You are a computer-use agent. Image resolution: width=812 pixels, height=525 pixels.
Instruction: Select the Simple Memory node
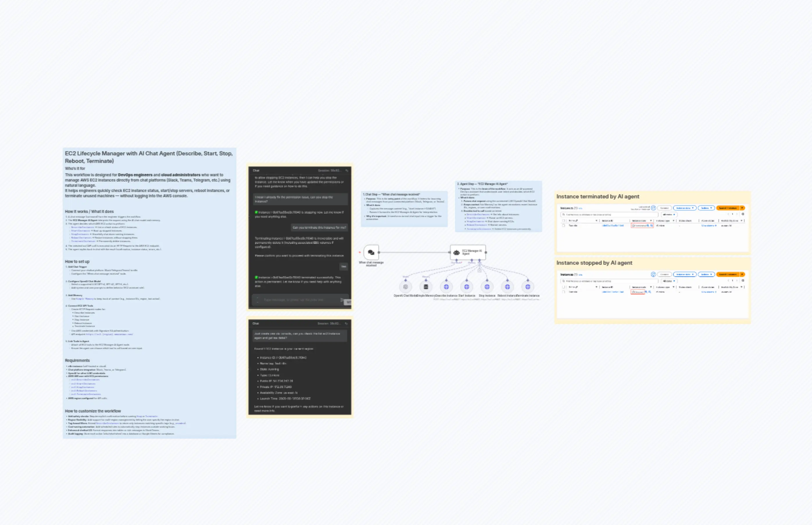point(426,287)
